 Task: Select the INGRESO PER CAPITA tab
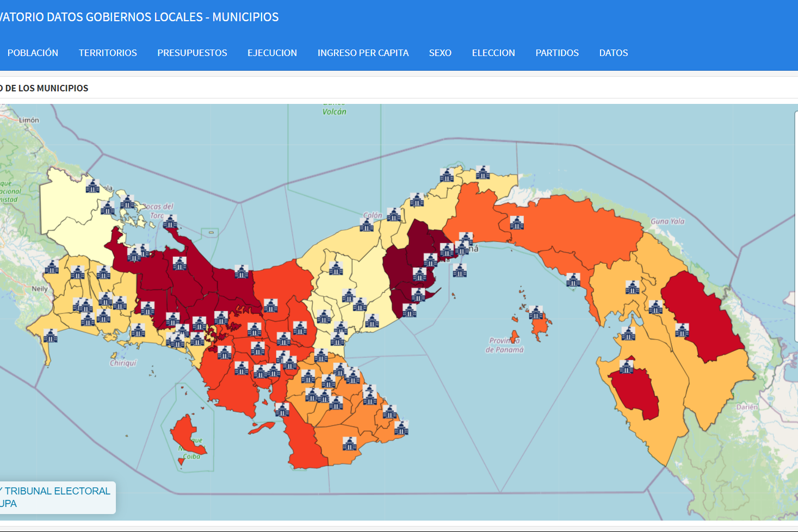[363, 53]
